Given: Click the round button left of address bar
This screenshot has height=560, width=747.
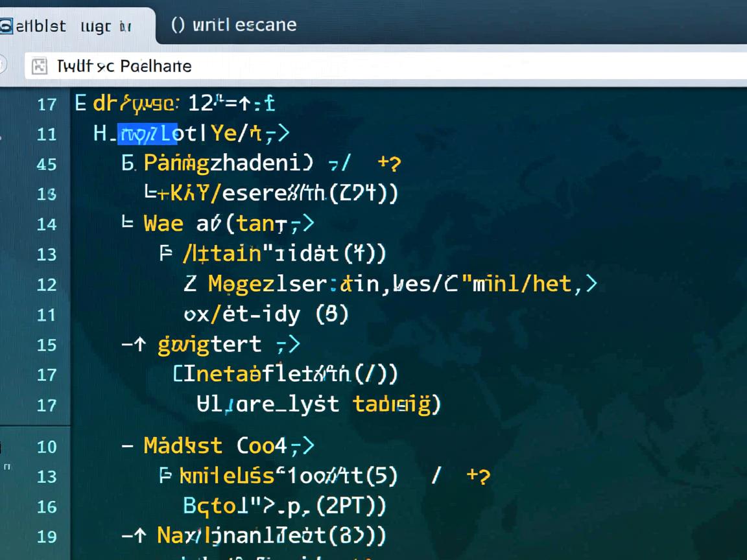Looking at the screenshot, I should 2,65.
